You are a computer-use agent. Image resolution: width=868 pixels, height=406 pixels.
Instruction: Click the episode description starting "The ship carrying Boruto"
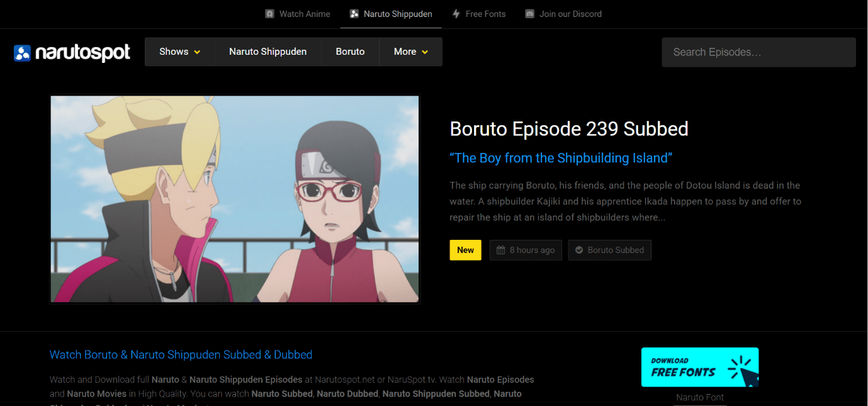tap(625, 201)
